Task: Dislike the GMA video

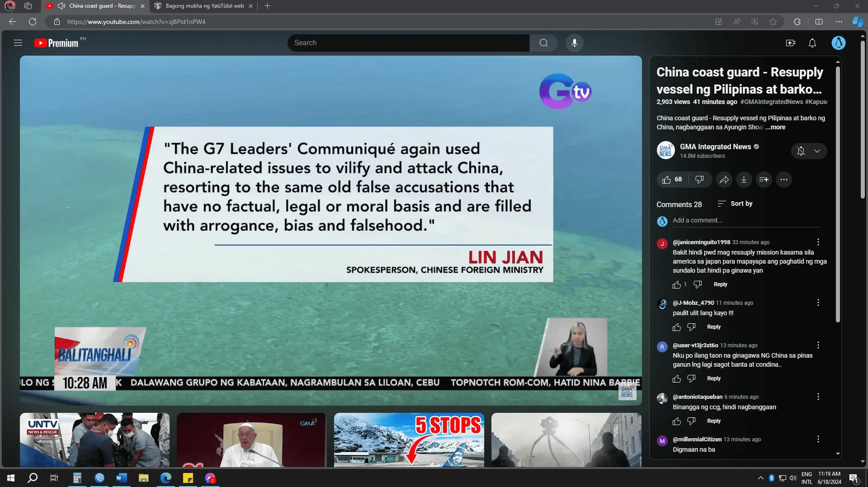Action: coord(699,180)
